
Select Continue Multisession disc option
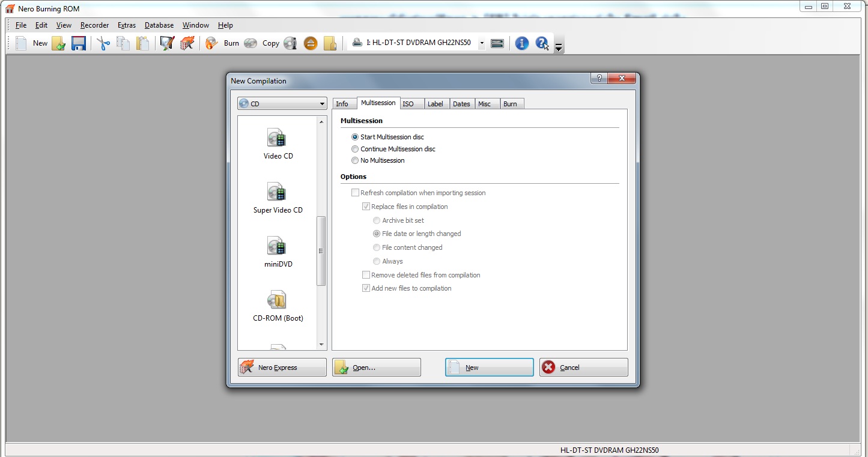click(393, 149)
